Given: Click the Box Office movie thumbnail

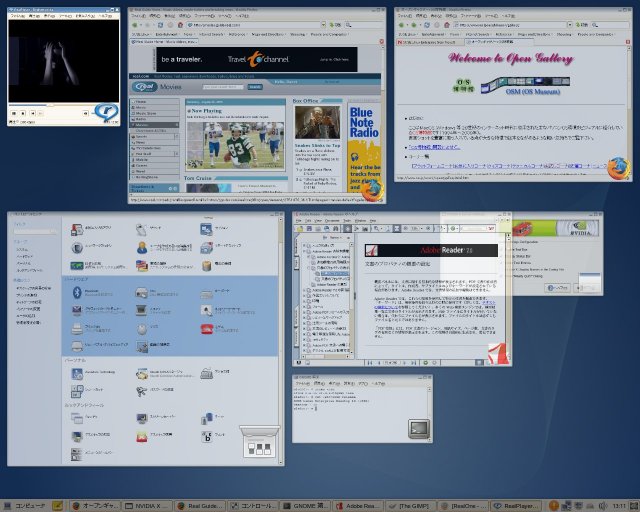Looking at the screenshot, I should [318, 122].
